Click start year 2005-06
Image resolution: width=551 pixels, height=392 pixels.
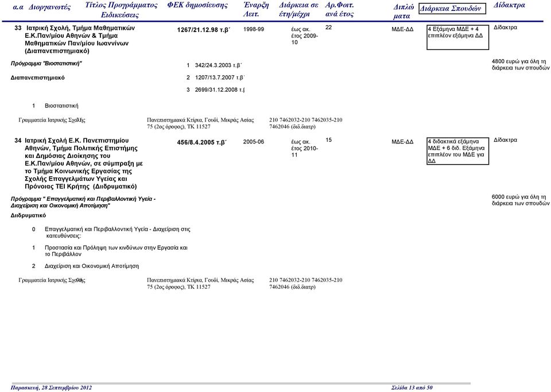(x=253, y=142)
